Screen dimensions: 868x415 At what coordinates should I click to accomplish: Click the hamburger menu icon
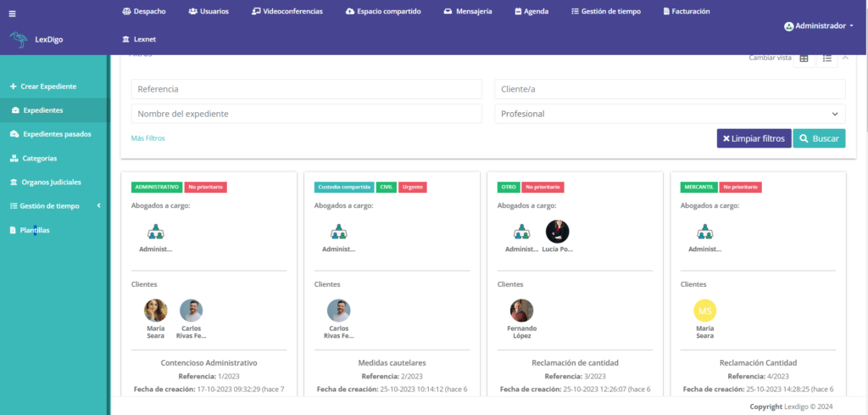click(x=12, y=14)
